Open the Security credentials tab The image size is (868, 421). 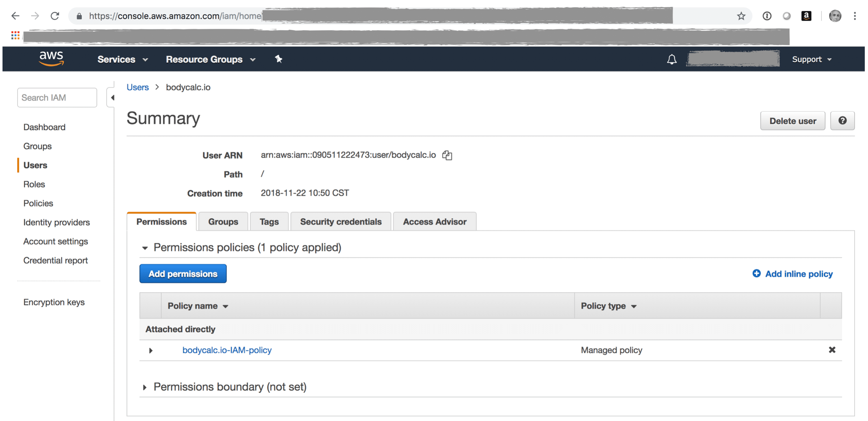click(341, 222)
